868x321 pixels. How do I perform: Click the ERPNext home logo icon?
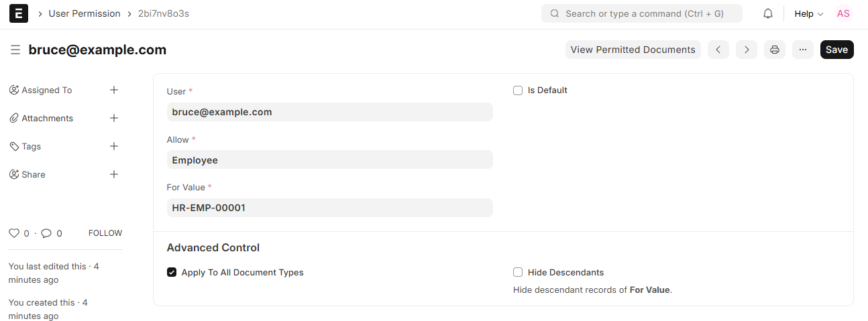pos(19,13)
